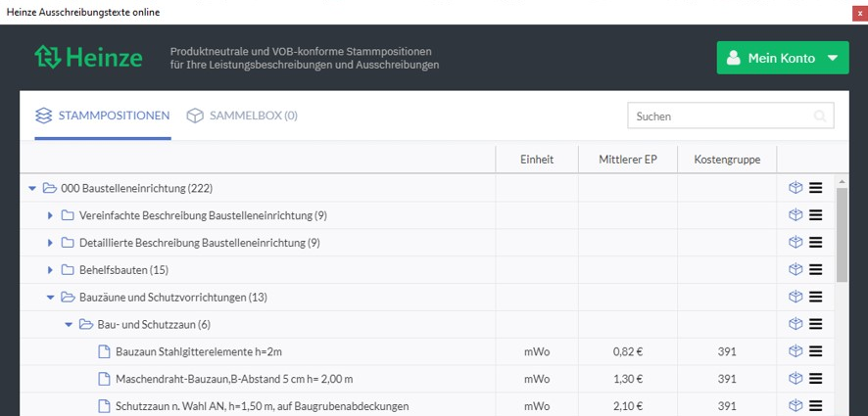Viewport: 868px width, 416px height.
Task: Open hamburger menu for Behelfsbauten row
Action: tap(815, 270)
